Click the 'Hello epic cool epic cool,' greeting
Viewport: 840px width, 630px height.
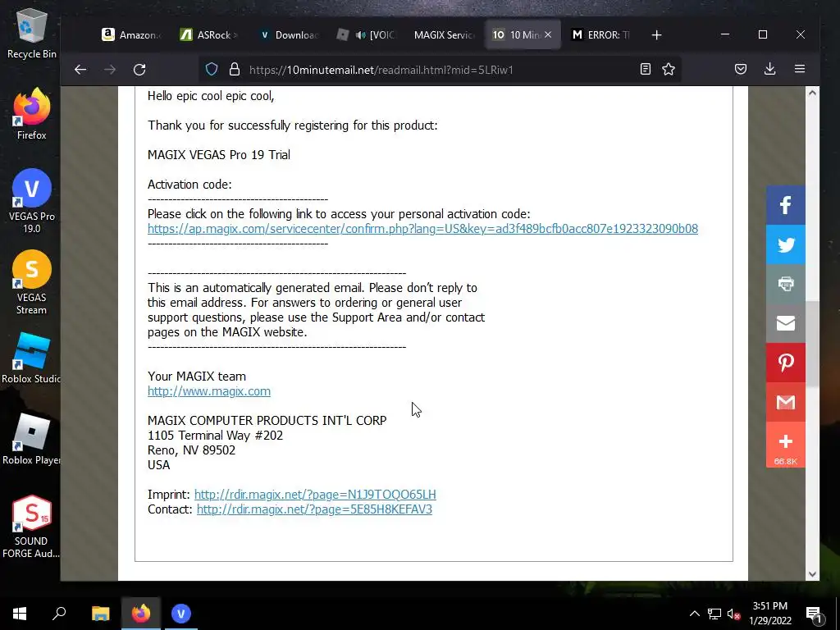pos(211,96)
